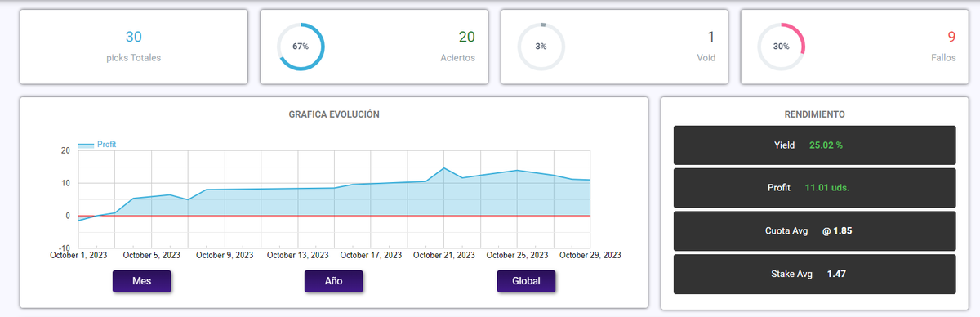Click the Cuota Avg @ 1.85 panel

(814, 231)
